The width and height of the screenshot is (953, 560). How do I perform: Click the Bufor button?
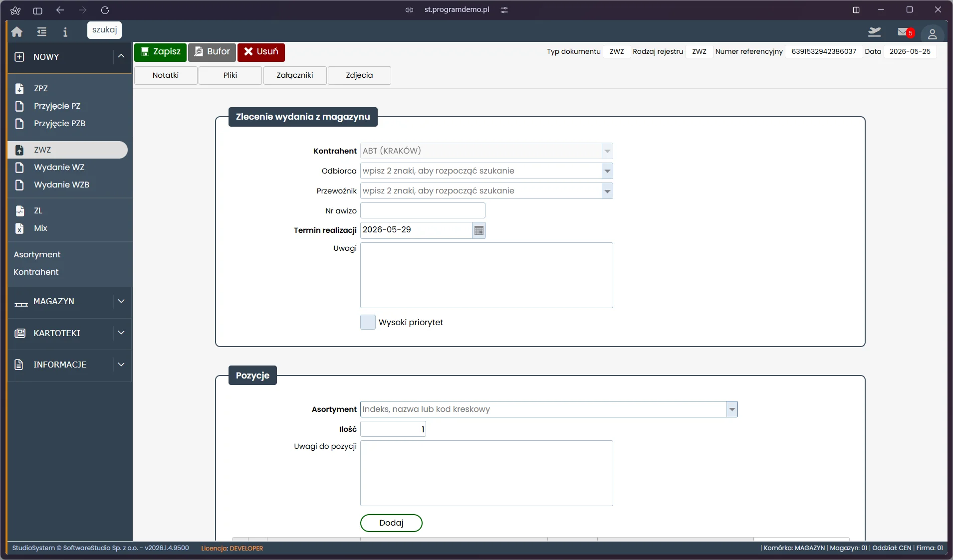pos(212,52)
